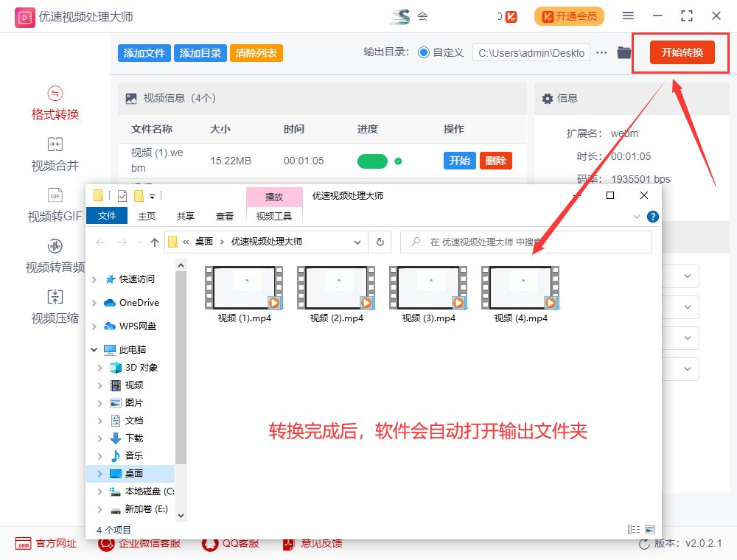
Task: Open the 视频转音频 tool
Action: [54, 256]
